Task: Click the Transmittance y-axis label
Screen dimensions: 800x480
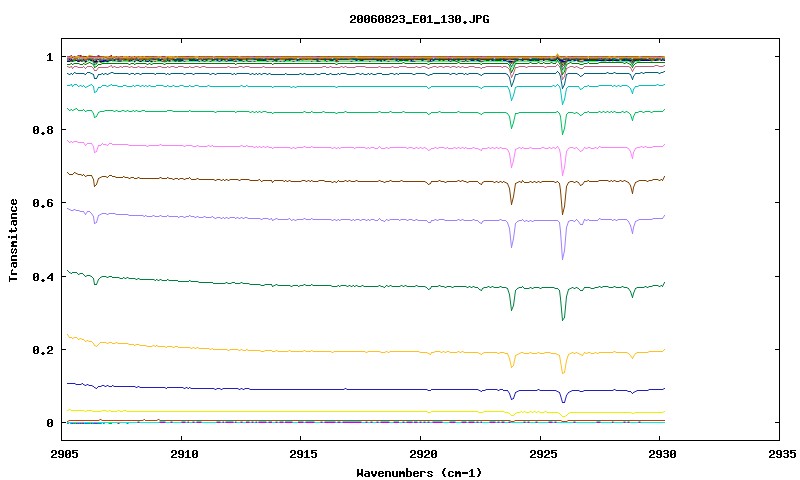Action: click(x=13, y=240)
